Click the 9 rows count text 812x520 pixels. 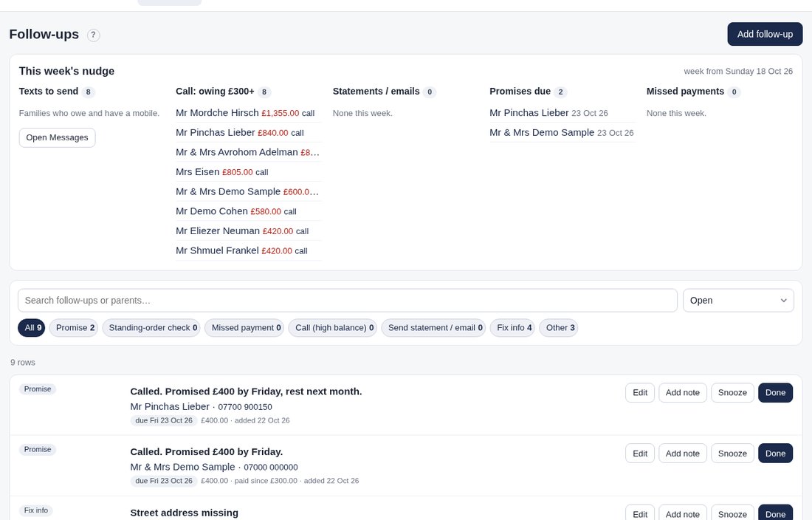[x=23, y=363]
